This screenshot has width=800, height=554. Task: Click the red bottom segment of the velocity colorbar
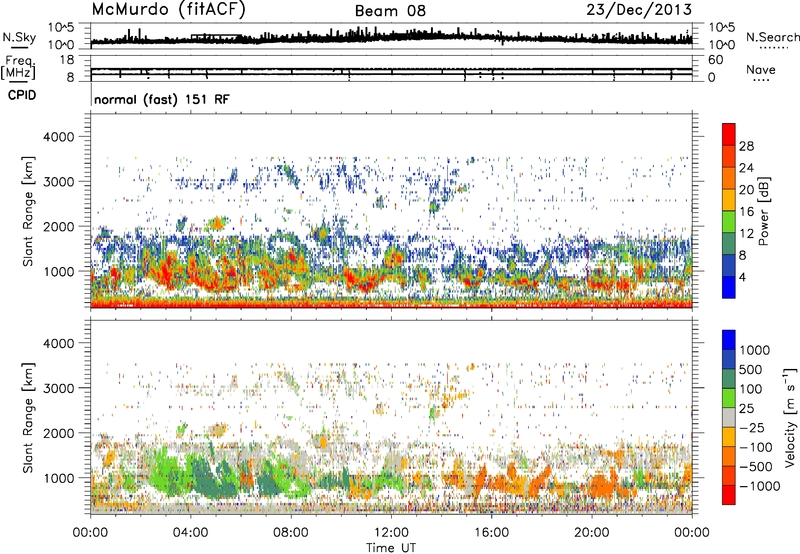729,495
